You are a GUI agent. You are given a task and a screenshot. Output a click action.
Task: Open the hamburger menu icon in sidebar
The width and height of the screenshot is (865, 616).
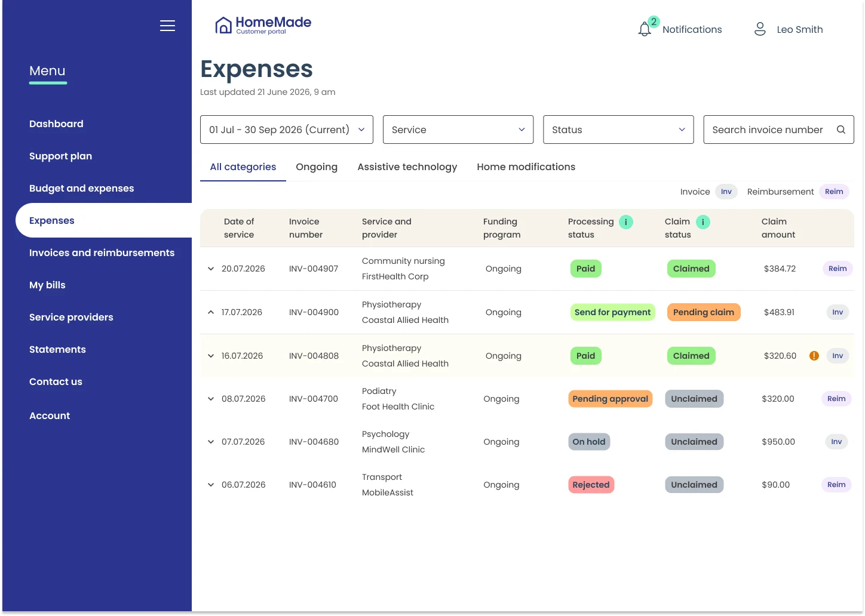coord(167,26)
